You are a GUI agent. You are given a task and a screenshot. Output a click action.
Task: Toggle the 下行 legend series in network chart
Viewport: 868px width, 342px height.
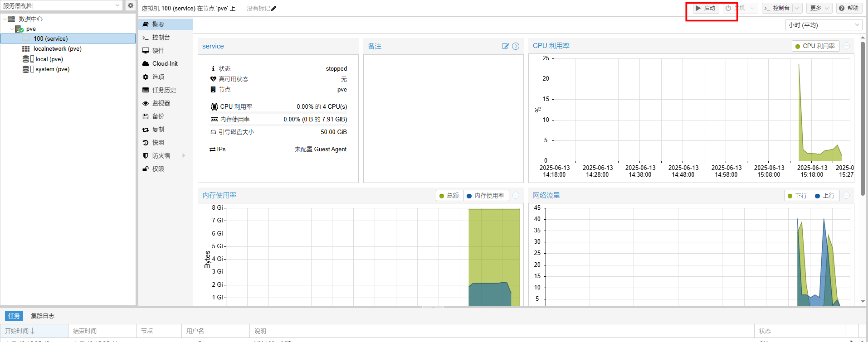tap(797, 196)
